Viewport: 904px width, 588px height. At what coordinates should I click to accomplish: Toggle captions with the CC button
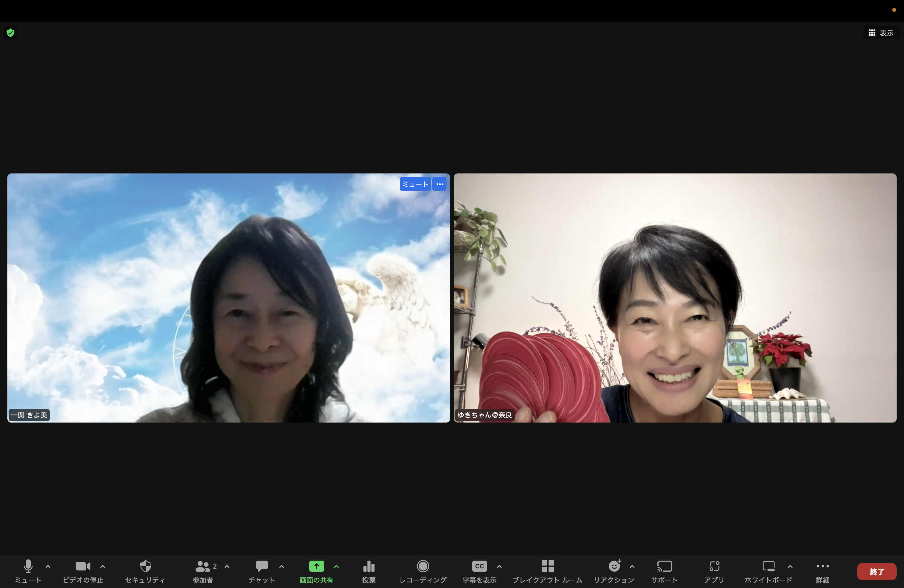coord(479,566)
